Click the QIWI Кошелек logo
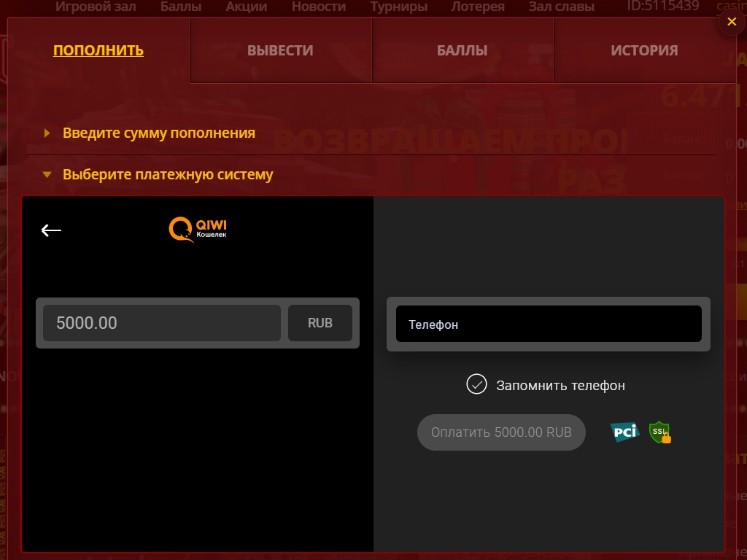 coord(198,229)
